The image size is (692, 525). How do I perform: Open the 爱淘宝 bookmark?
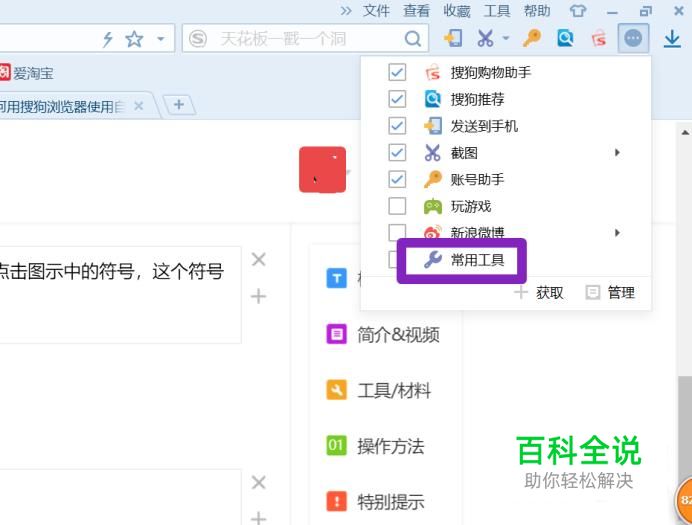27,73
